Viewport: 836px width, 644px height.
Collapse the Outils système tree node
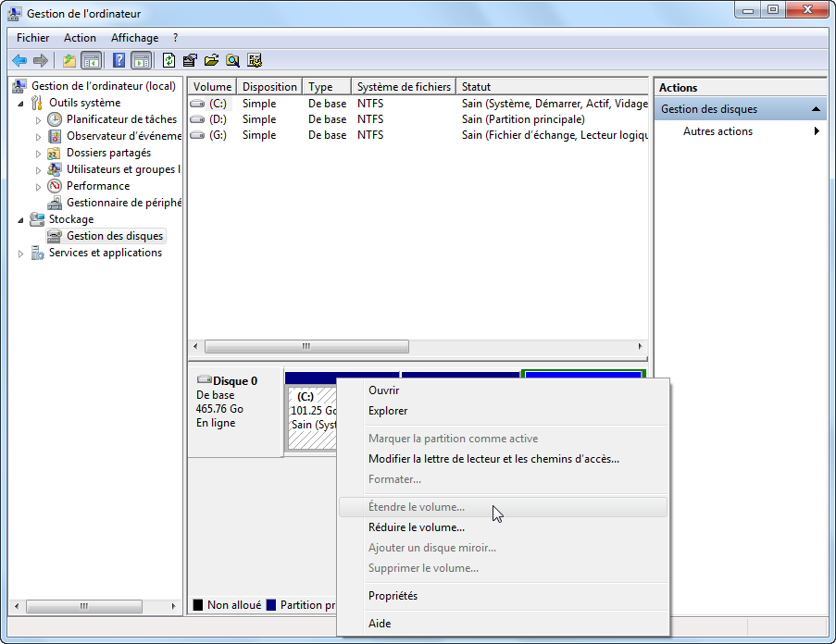pos(20,104)
